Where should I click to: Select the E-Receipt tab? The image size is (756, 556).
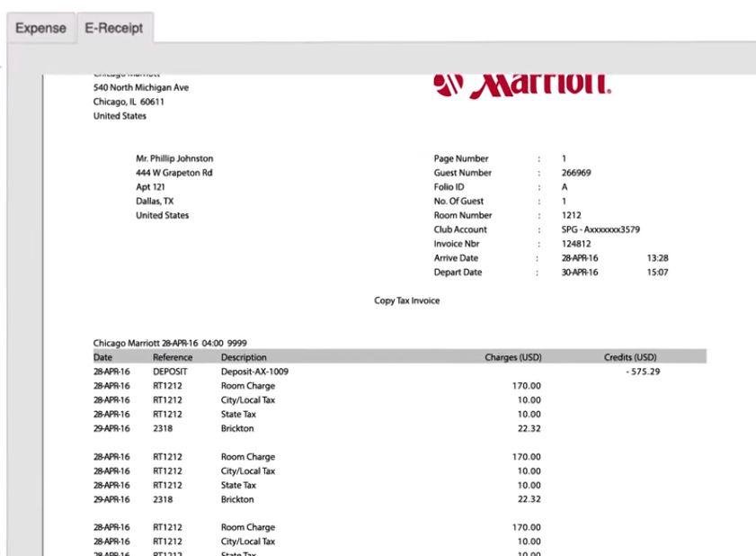[114, 28]
